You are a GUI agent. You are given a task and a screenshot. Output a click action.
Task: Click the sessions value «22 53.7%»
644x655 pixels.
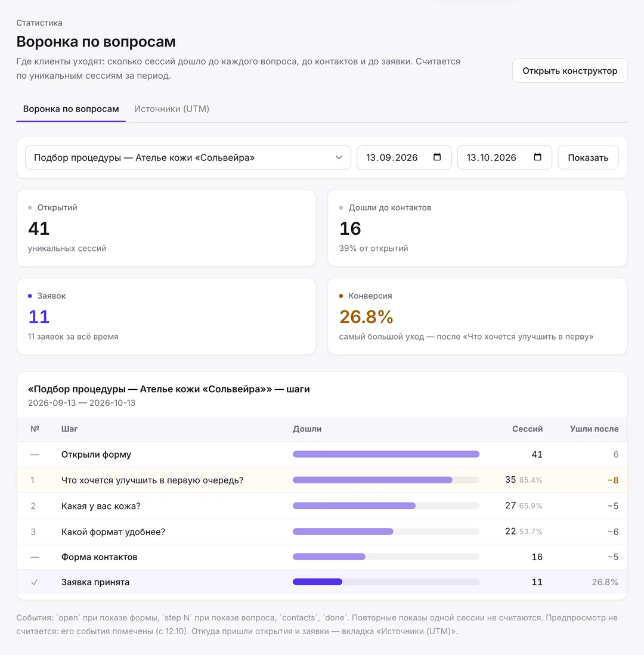(x=524, y=532)
